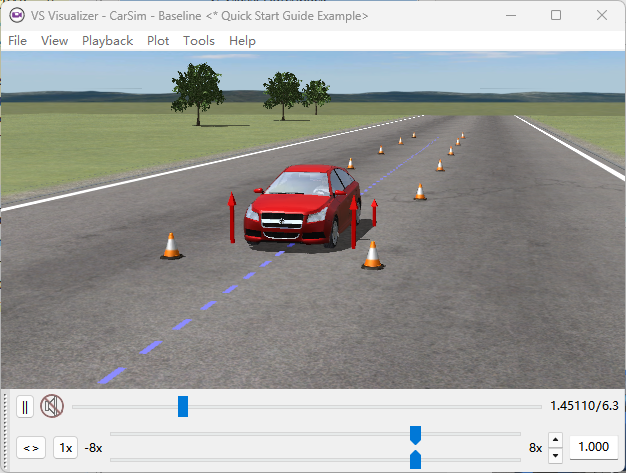Click the red car in the 3D view
626x473 pixels.
point(300,205)
